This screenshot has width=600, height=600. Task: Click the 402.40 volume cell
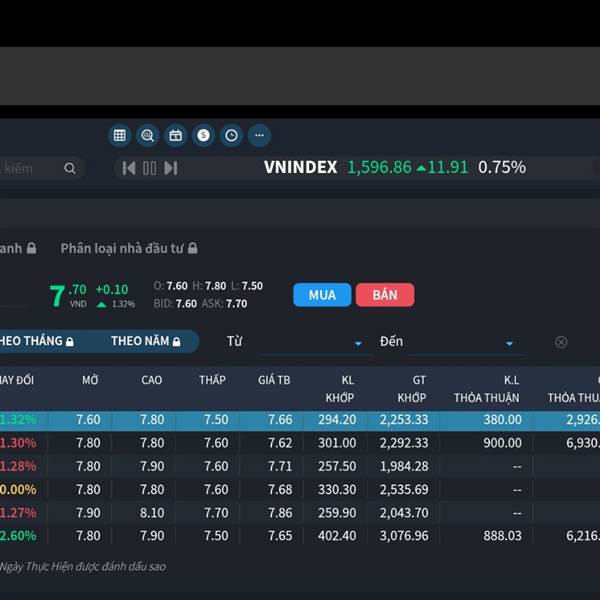337,536
